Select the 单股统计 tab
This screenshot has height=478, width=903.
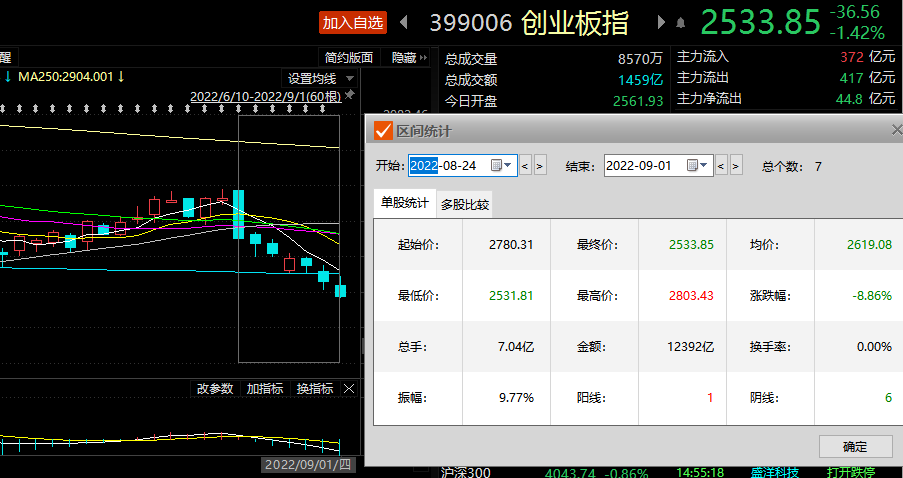pos(404,203)
